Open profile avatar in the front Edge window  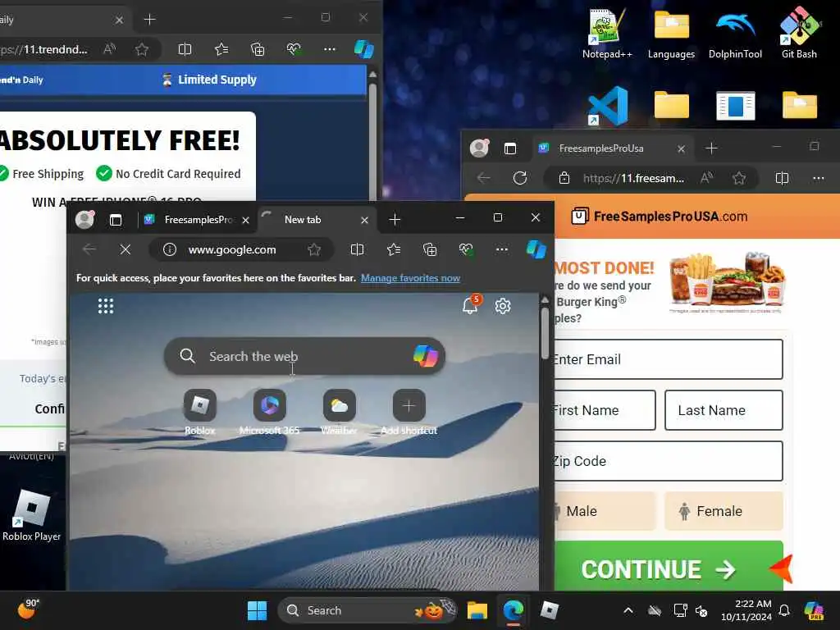pos(84,220)
